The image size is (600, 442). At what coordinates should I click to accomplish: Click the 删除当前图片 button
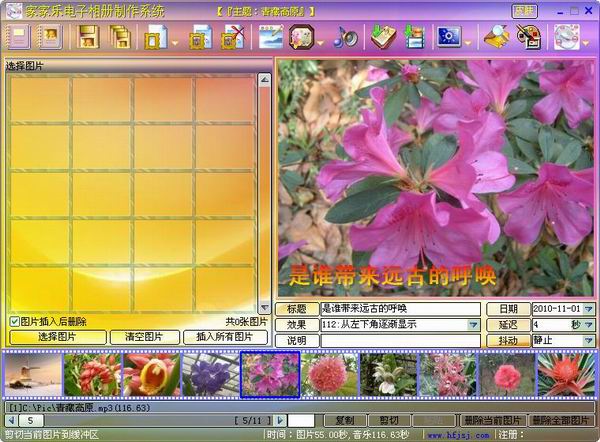pyautogui.click(x=492, y=421)
